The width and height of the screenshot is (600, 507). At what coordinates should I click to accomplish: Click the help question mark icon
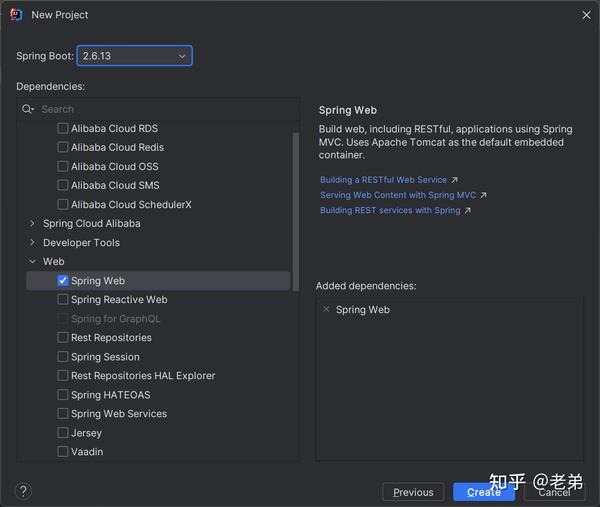(x=23, y=491)
